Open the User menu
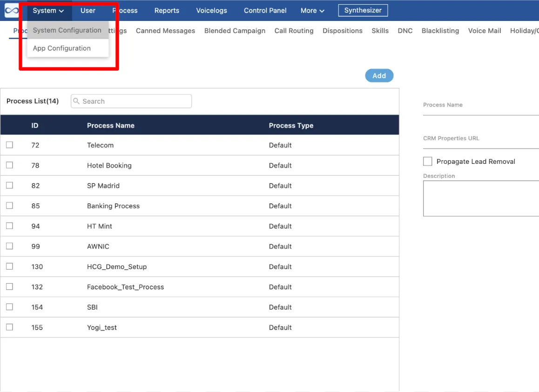539x392 pixels. [88, 11]
